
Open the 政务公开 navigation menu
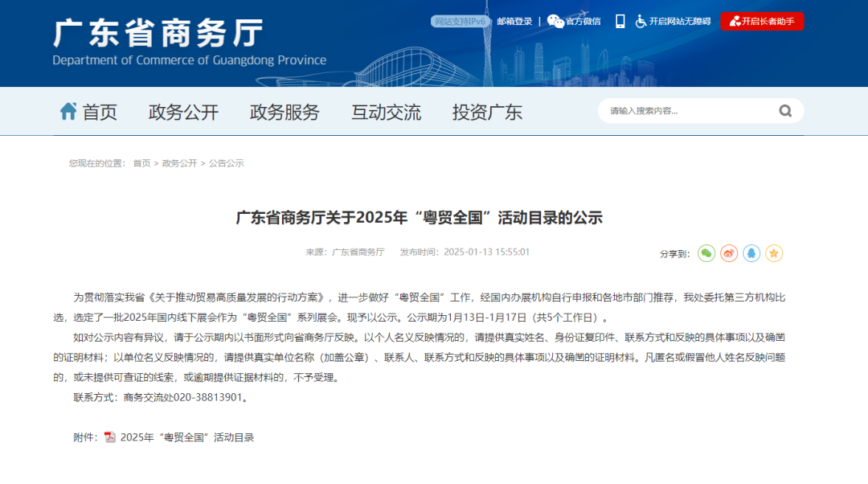point(183,113)
